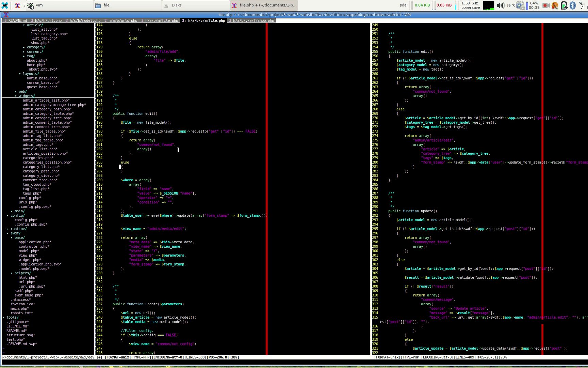Open the volume speaker icon
Image resolution: width=588 pixels, height=368 pixels.
[x=500, y=5]
